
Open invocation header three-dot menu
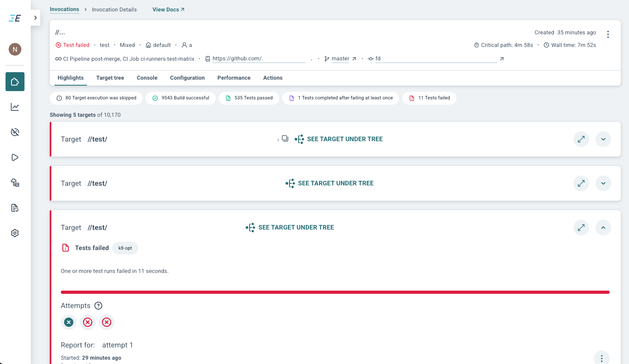(608, 34)
